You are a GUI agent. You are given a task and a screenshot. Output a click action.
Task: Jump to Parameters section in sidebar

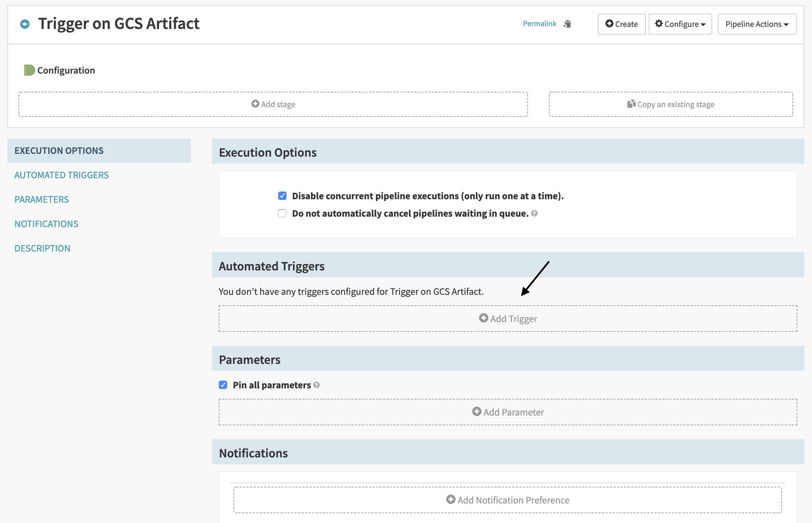[x=42, y=200]
